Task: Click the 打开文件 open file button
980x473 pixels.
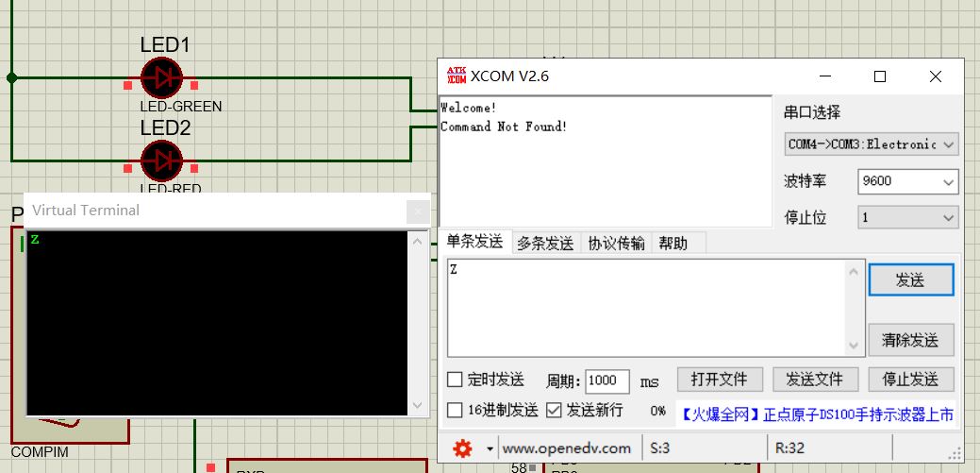Action: coord(720,380)
